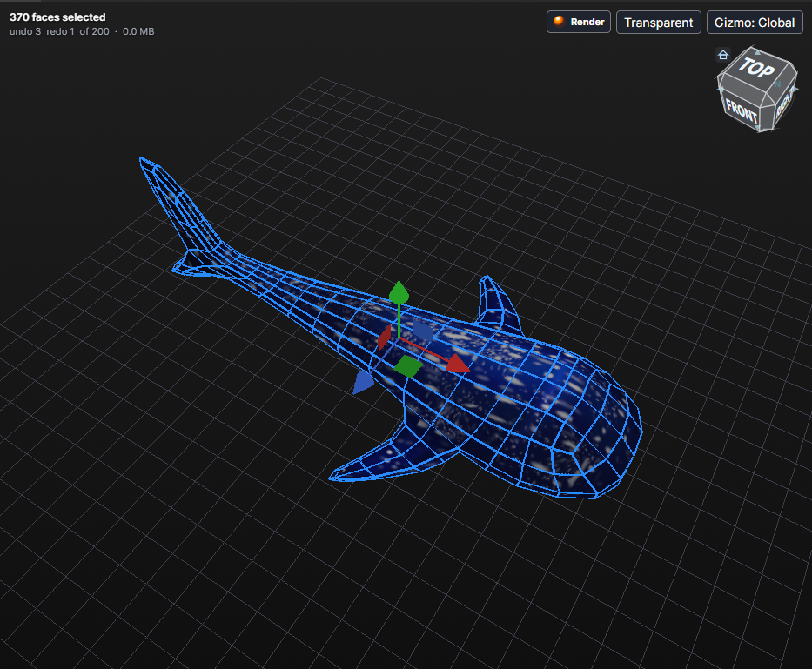
Task: Click the green Y-axis arrow of the gizmo
Action: click(399, 292)
